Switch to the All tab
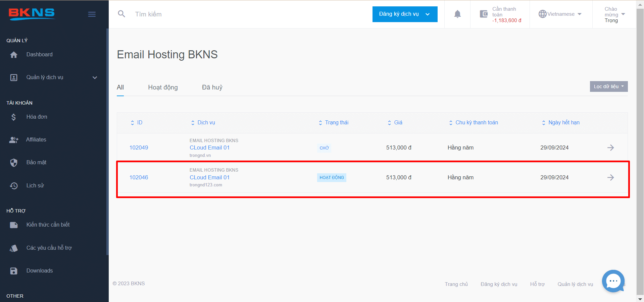 [120, 87]
